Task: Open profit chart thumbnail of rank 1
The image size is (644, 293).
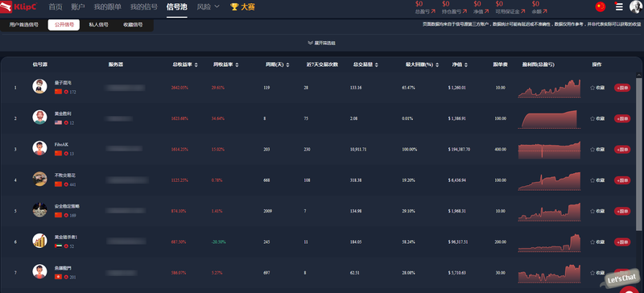Action: coord(550,88)
